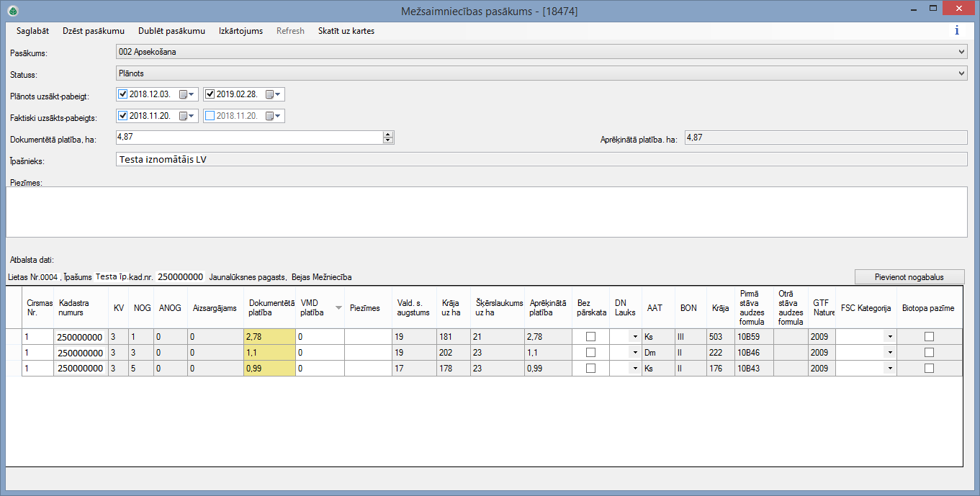Screen dimensions: 980x496
Task: Open the Statuss dropdown showing Plānots
Action: click(x=961, y=73)
